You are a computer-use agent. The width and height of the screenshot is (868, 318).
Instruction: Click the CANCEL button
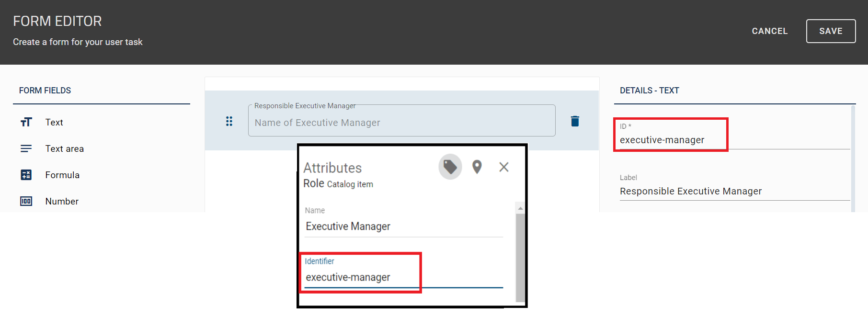click(769, 31)
